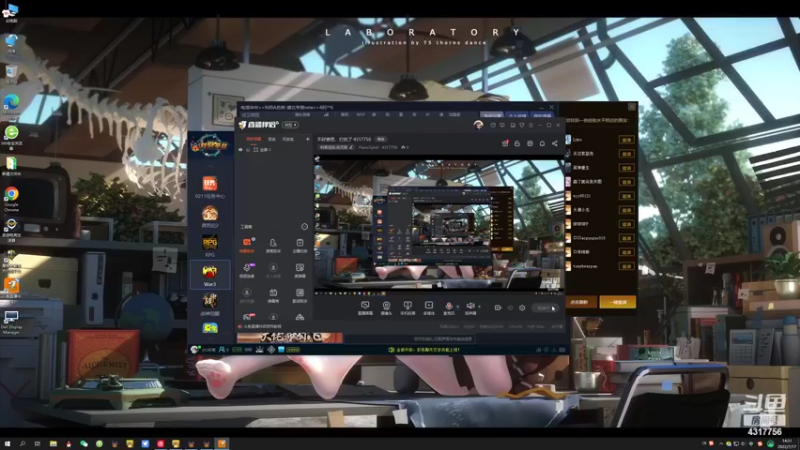
Task: Close the invite friends panel
Action: pyautogui.click(x=632, y=107)
